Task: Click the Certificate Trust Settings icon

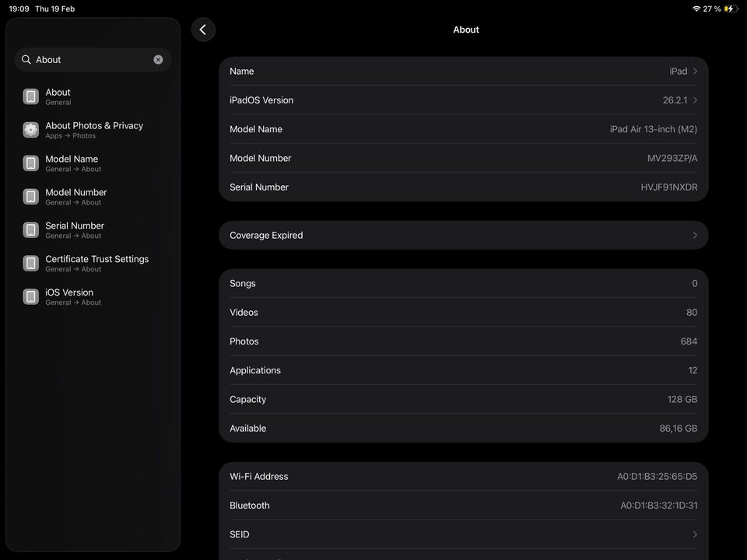Action: [x=31, y=264]
